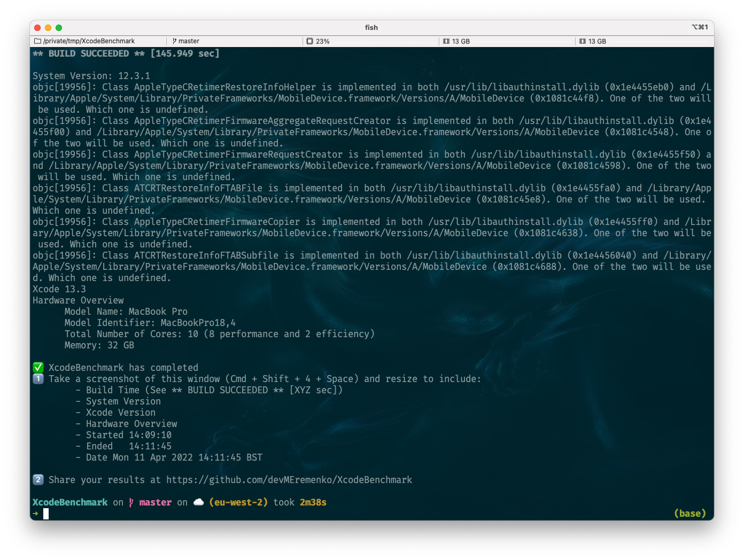Click the green checkmark next to XcodeBenchmark has completed
This screenshot has width=744, height=560.
(x=37, y=367)
